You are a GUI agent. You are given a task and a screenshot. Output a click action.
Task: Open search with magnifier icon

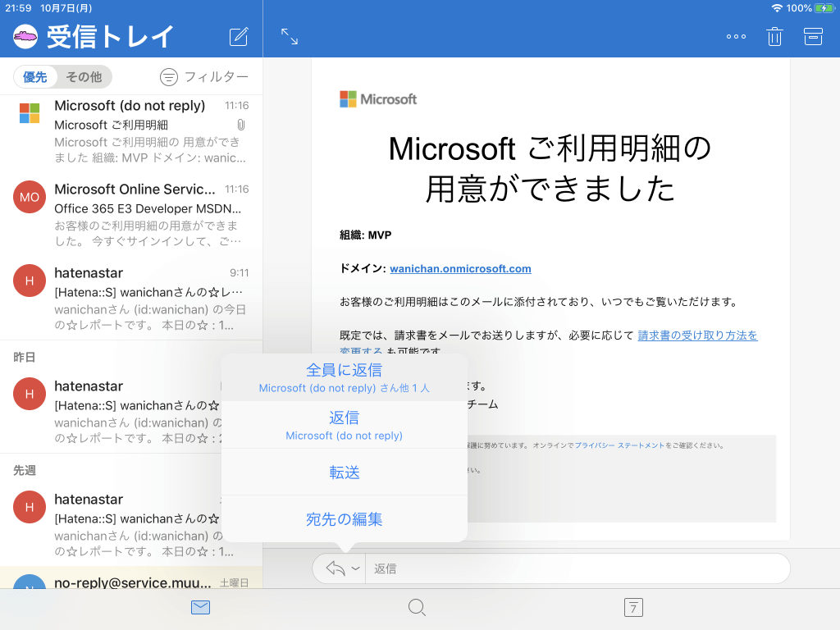click(x=417, y=608)
